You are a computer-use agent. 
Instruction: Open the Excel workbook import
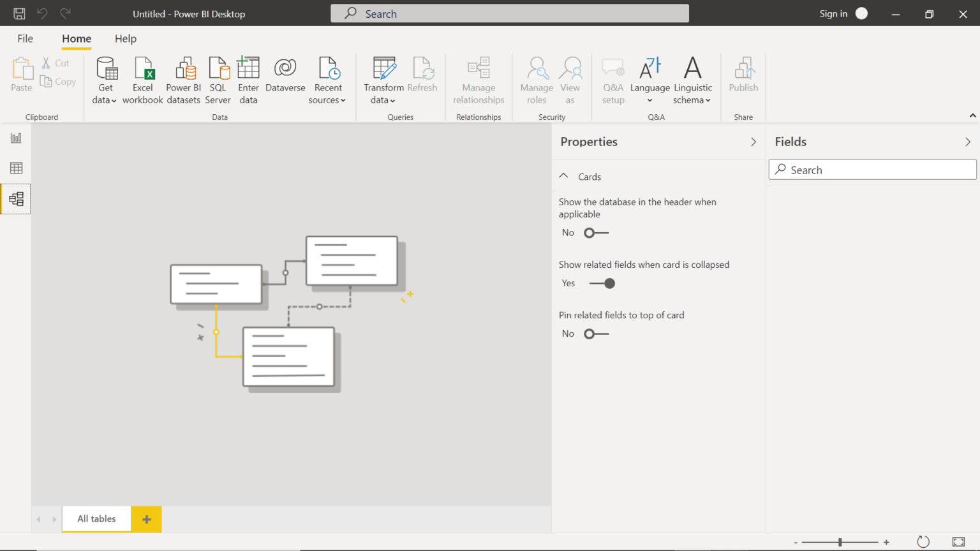click(x=143, y=78)
